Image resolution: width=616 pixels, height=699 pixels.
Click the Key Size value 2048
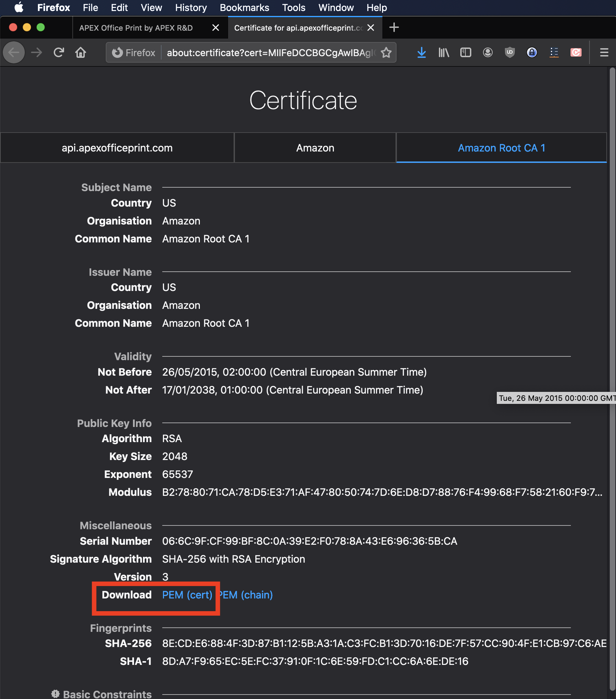point(175,456)
